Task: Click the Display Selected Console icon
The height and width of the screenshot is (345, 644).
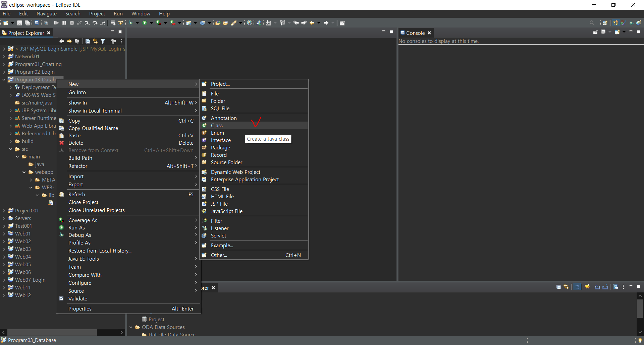Action: pos(603,32)
